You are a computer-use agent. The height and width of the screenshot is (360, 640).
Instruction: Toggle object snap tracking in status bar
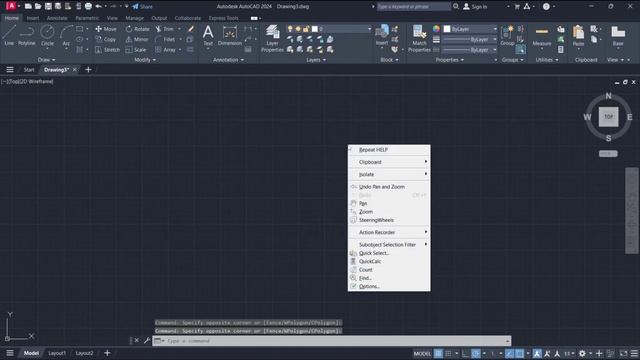[509, 353]
